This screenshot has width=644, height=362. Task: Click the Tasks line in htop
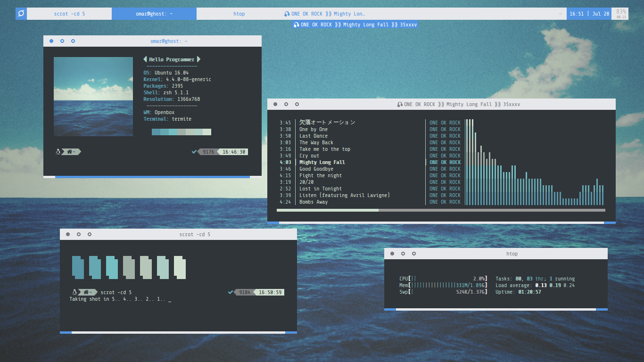[535, 279]
